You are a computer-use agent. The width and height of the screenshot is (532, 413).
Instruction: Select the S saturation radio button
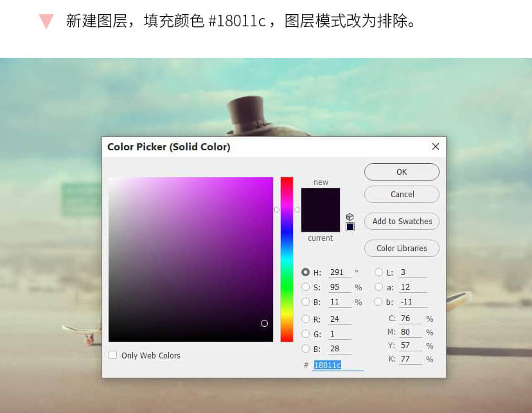tap(305, 287)
